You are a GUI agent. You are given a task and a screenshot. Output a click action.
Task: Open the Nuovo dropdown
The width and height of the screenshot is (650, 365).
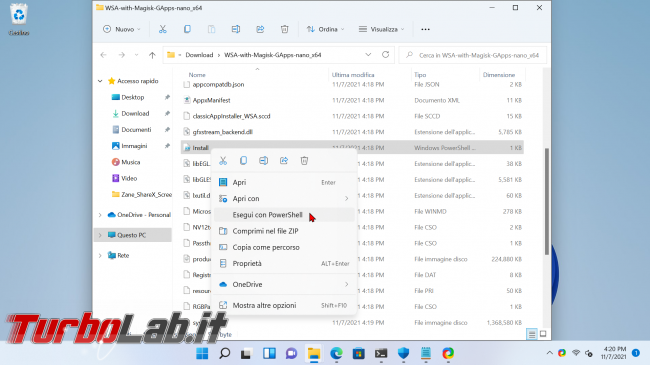(122, 29)
